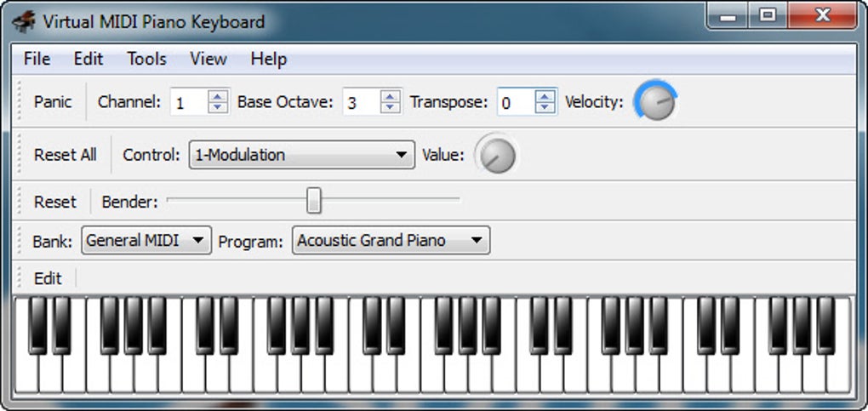Play the leftmost black piano key
The image size is (868, 411).
point(37,326)
